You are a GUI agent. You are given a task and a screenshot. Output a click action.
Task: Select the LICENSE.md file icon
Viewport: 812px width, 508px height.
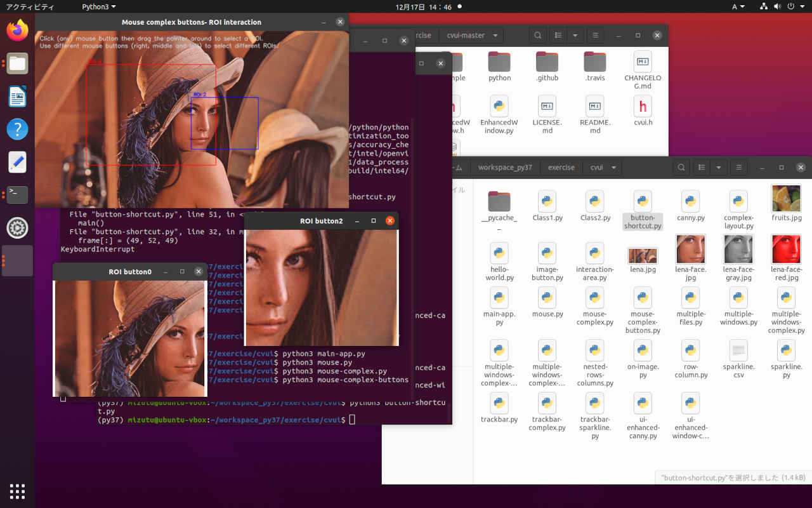(x=547, y=106)
